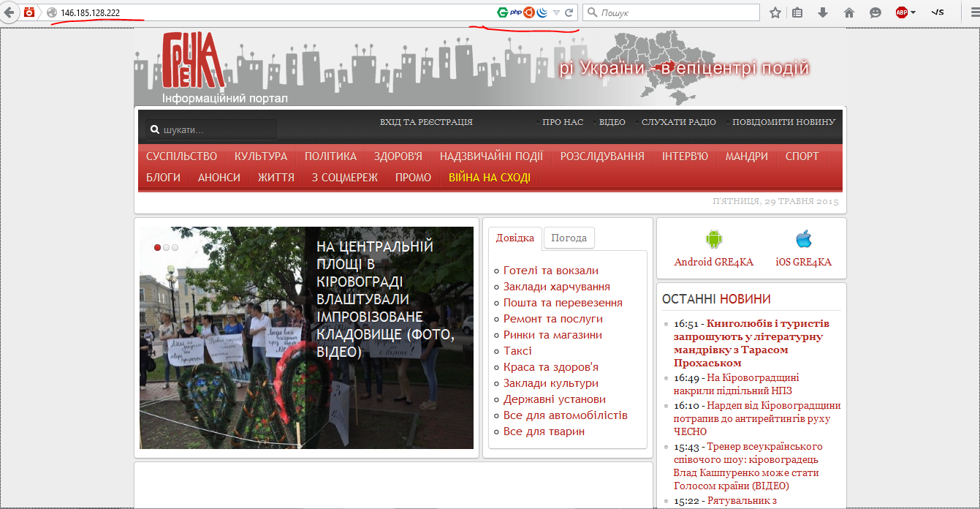Switch to the Погода tab
Viewport: 980px width, 509px height.
point(569,238)
